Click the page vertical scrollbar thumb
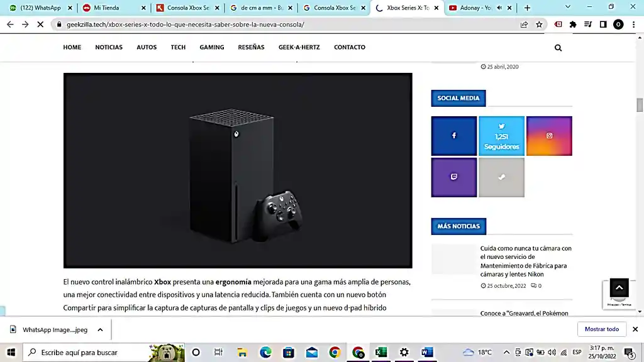Screen dimensions: 644x362 pyautogui.click(x=640, y=105)
